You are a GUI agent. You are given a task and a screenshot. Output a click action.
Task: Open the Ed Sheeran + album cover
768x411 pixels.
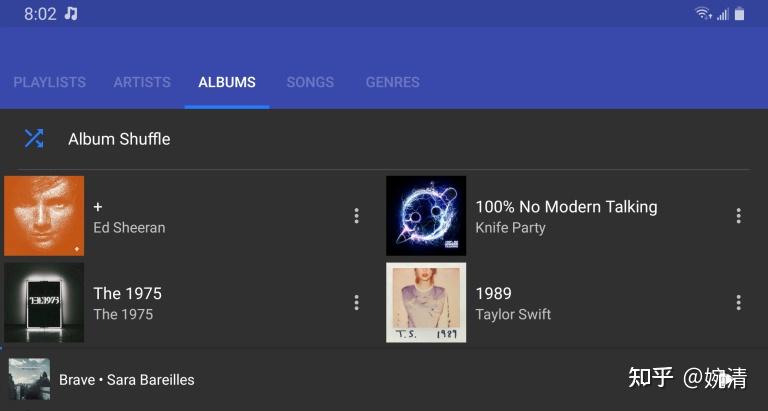pos(44,216)
